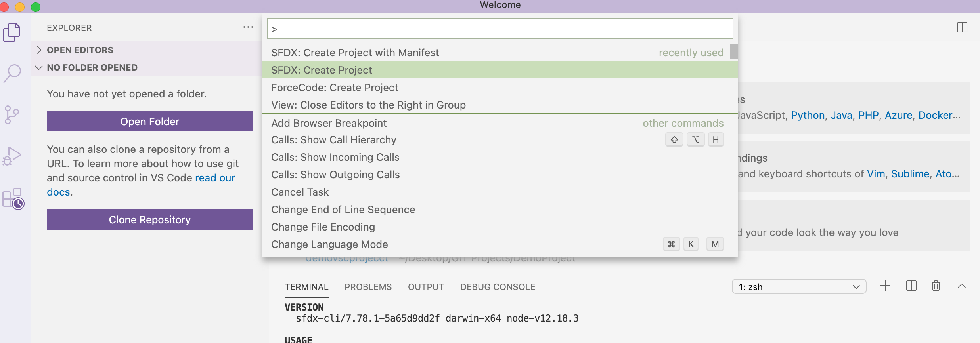Click the command palette input field

500,29
